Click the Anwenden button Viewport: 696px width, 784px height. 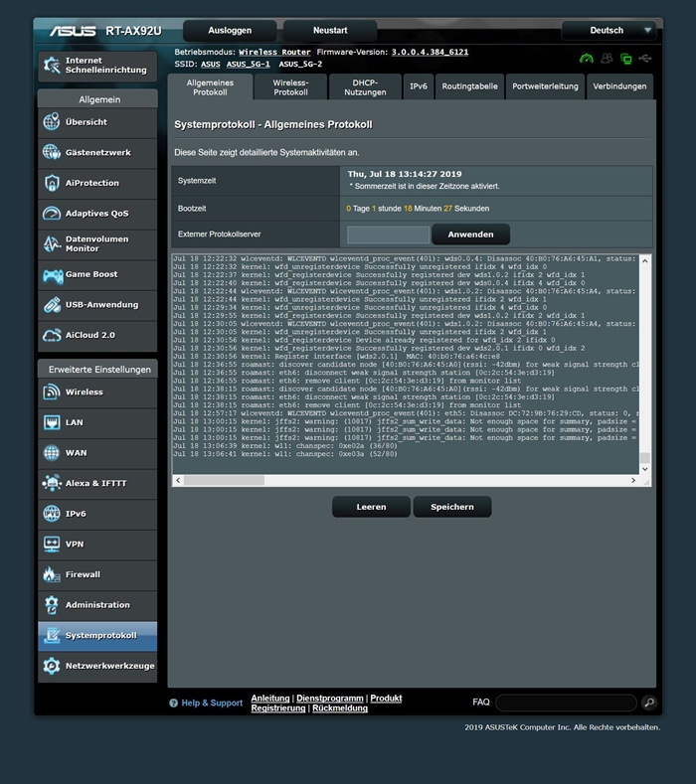[x=470, y=234]
